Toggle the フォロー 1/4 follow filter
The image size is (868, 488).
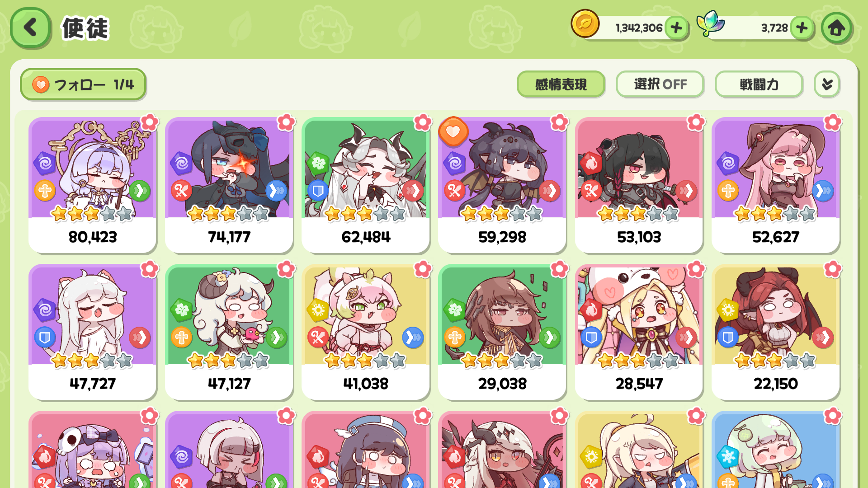(x=83, y=84)
